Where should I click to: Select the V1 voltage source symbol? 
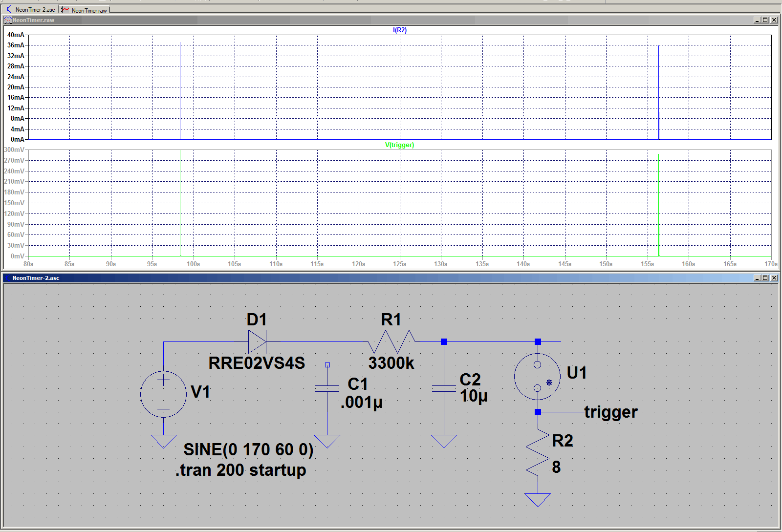(163, 394)
